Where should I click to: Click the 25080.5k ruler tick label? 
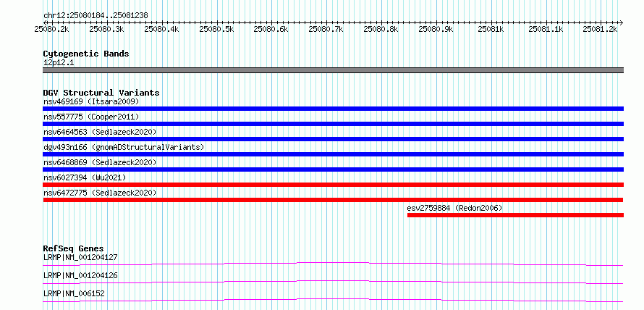point(216,29)
